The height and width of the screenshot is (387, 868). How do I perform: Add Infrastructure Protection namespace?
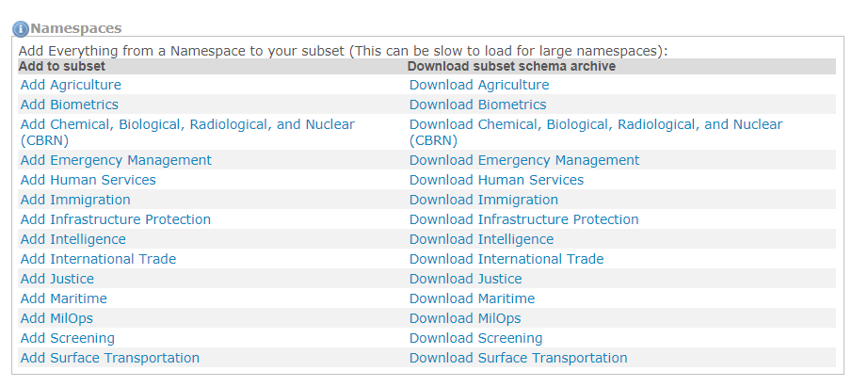point(116,219)
